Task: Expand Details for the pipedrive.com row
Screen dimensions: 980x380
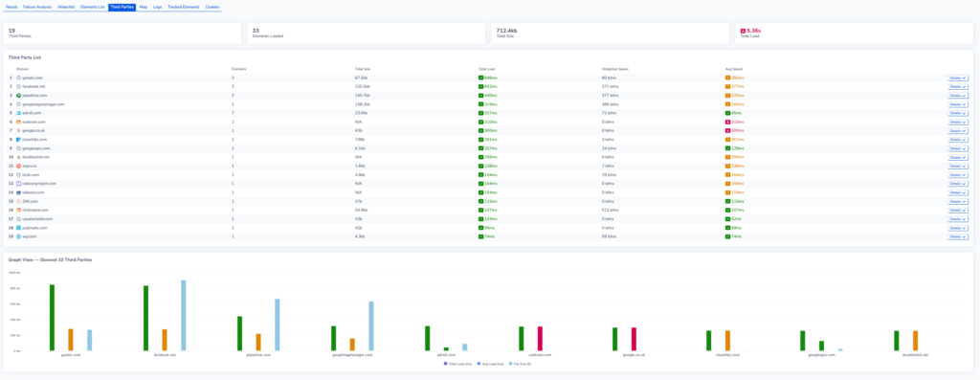Action: 957,95
